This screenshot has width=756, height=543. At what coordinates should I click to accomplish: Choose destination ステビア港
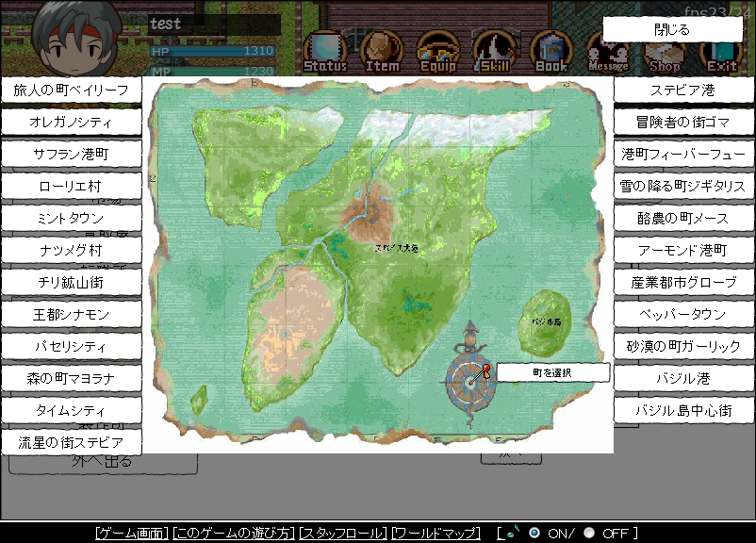click(x=683, y=90)
